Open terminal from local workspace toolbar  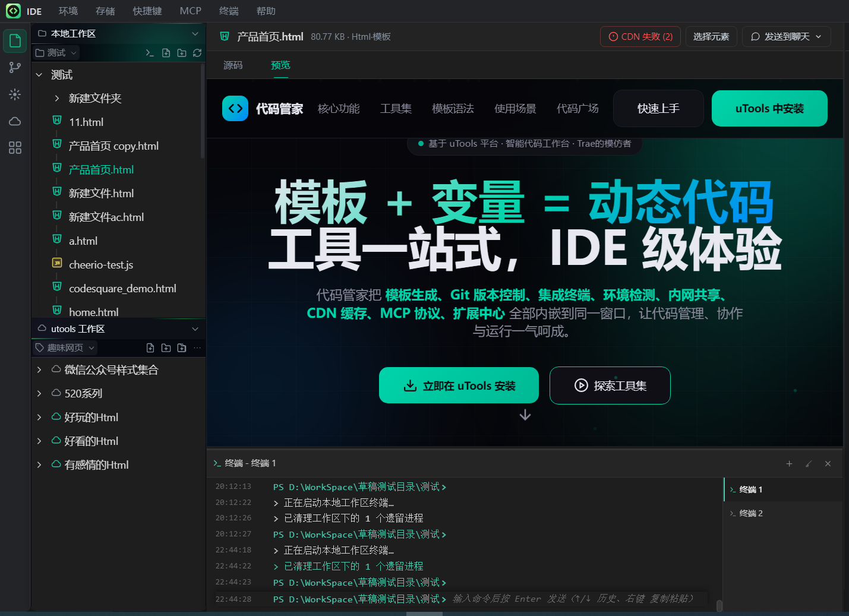point(150,53)
